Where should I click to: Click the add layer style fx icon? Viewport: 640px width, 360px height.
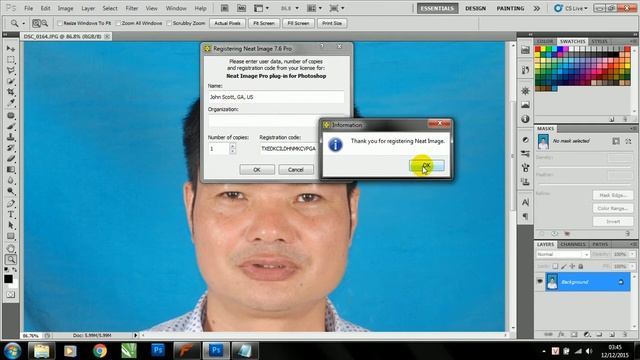561,334
